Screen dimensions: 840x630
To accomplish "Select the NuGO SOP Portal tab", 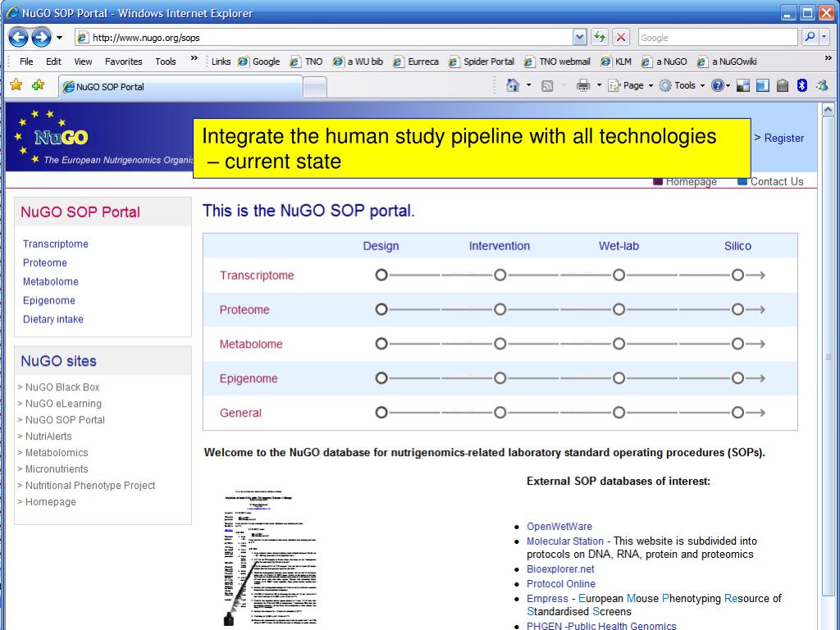I will 180,87.
